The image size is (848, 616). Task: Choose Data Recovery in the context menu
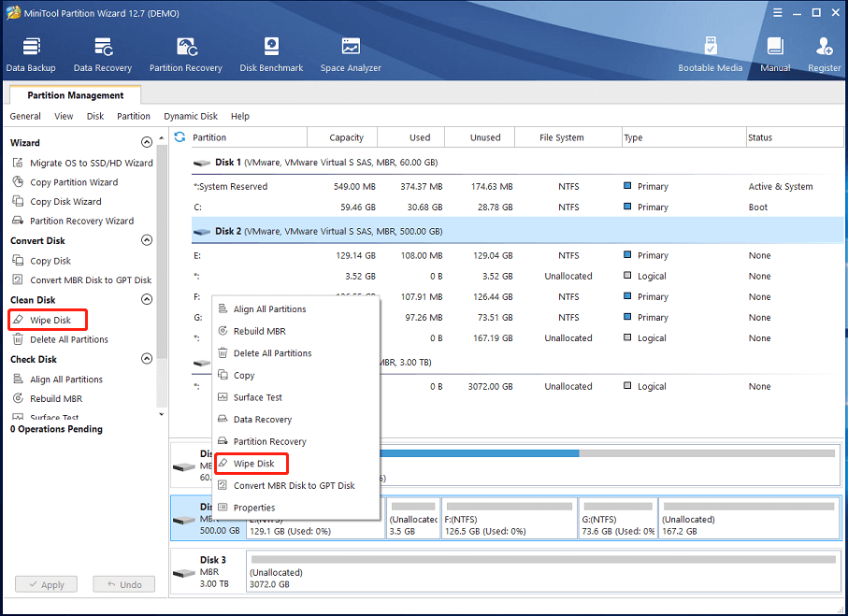pyautogui.click(x=295, y=420)
